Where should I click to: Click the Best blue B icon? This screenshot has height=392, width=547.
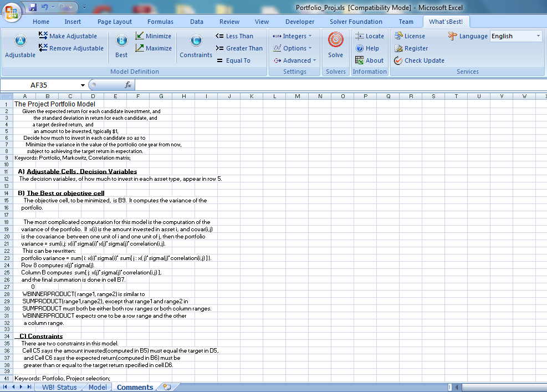click(121, 41)
